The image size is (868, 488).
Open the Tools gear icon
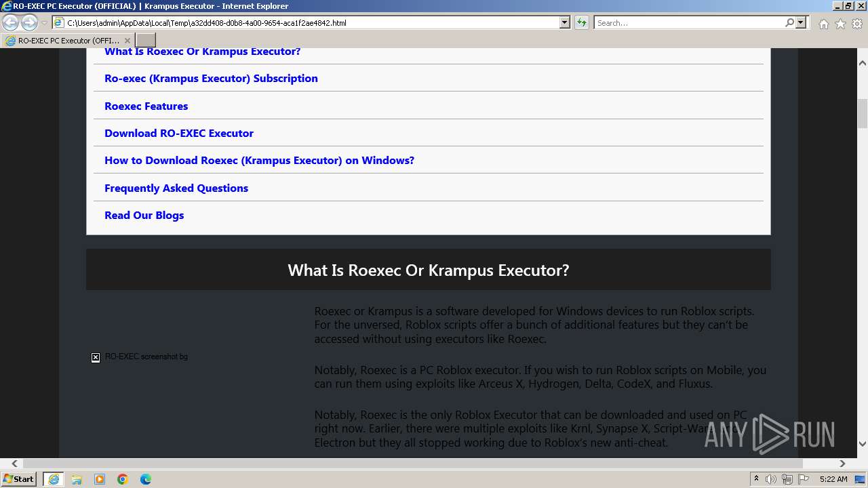[x=857, y=24]
